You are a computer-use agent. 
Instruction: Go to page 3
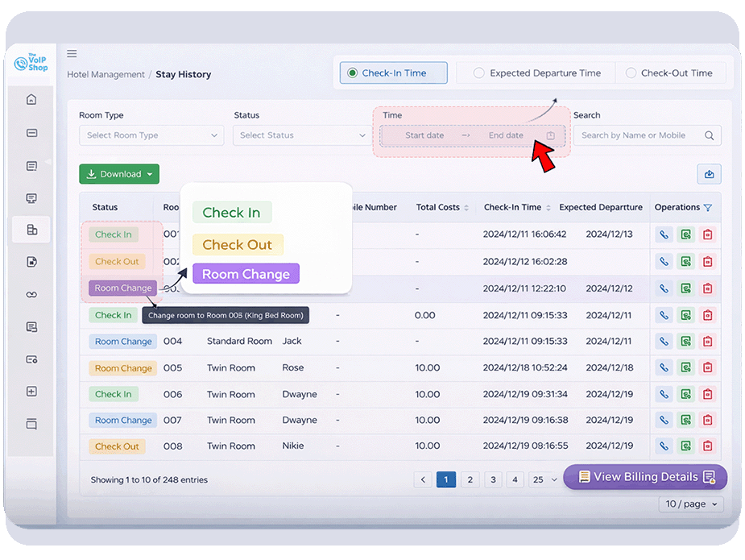pos(493,479)
